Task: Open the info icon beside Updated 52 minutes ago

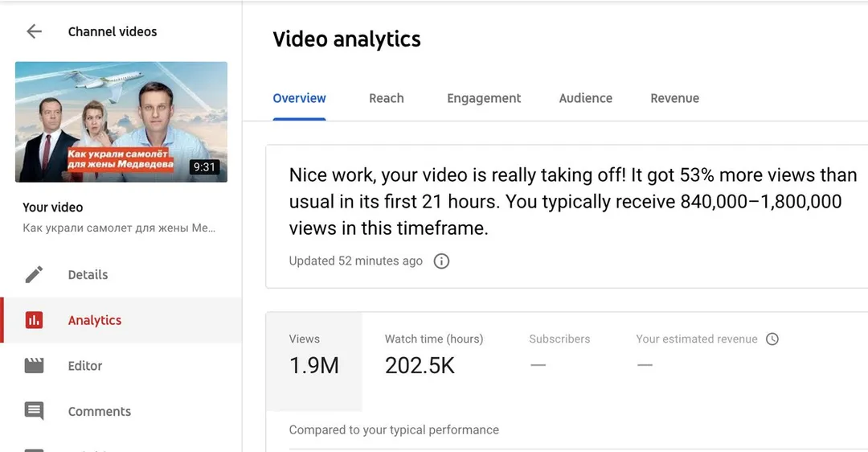Action: pyautogui.click(x=441, y=261)
